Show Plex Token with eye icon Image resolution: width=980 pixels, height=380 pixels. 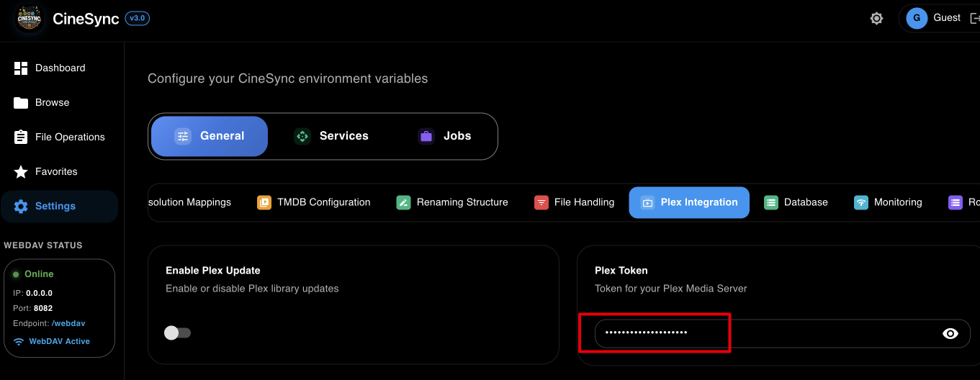click(950, 333)
